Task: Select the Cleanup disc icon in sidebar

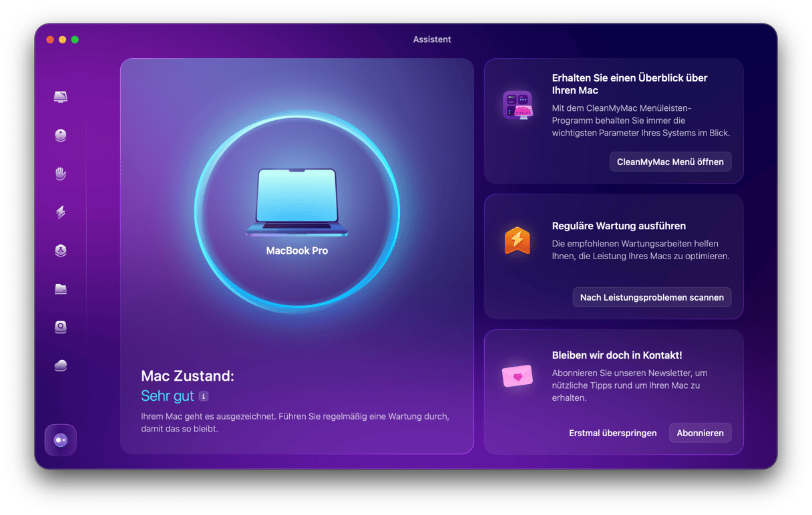Action: 61,136
